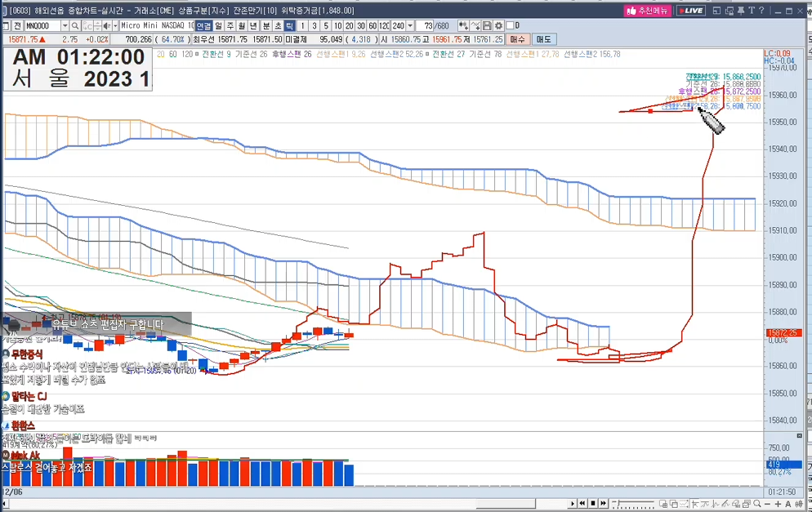Click the A text icon in bottom toolbar
This screenshot has width=812, height=512.
(787, 503)
